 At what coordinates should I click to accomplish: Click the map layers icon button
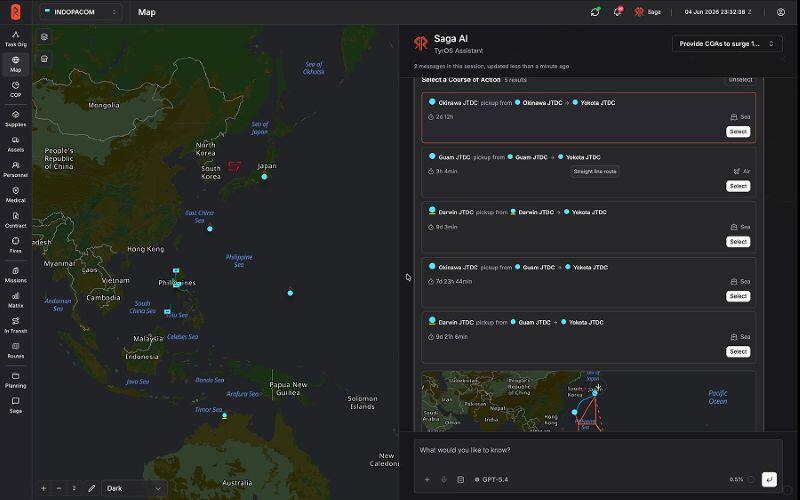44,37
